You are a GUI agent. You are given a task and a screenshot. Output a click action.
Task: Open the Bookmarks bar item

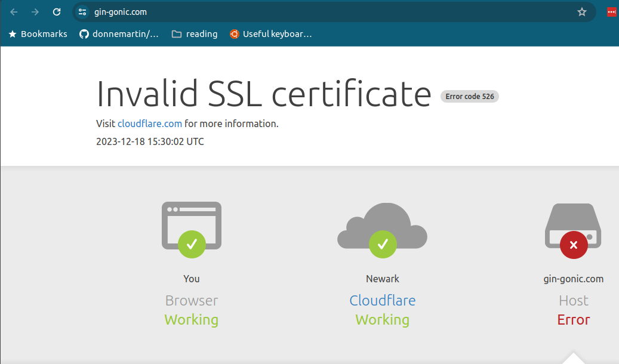pyautogui.click(x=38, y=34)
